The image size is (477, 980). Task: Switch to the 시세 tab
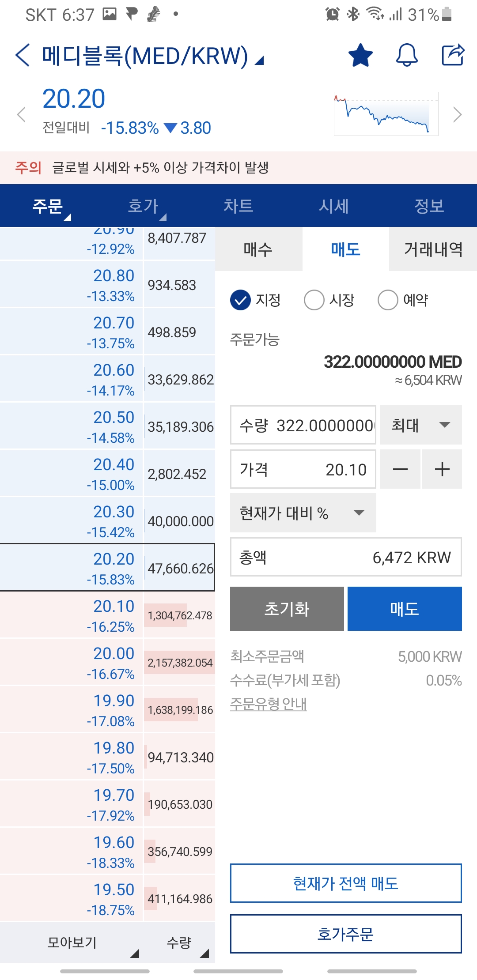[x=334, y=206]
